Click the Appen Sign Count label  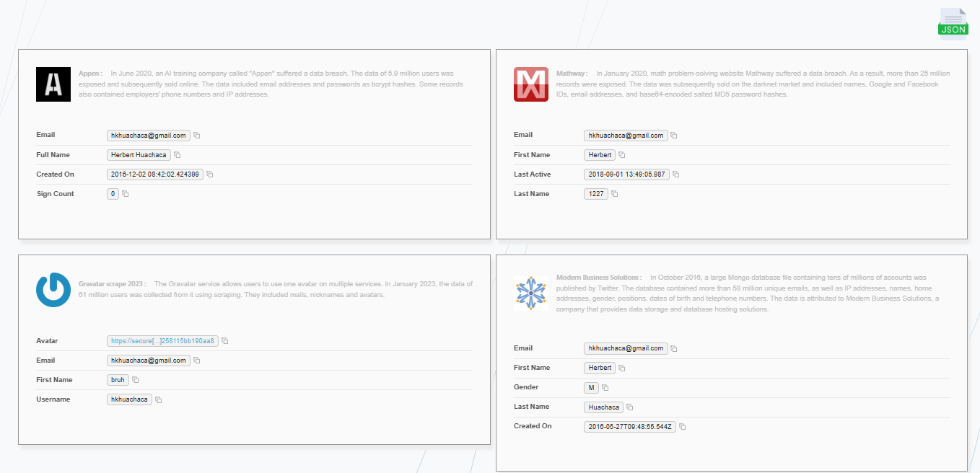(x=55, y=194)
